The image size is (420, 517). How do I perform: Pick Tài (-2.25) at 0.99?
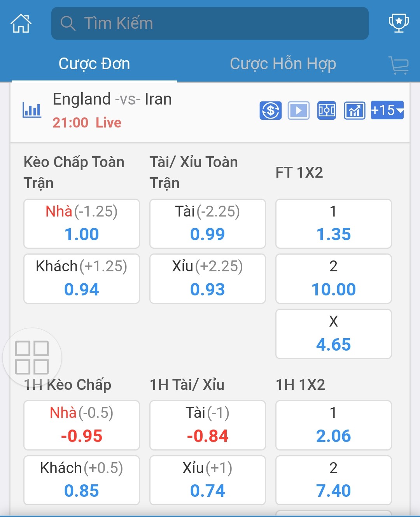point(208,224)
